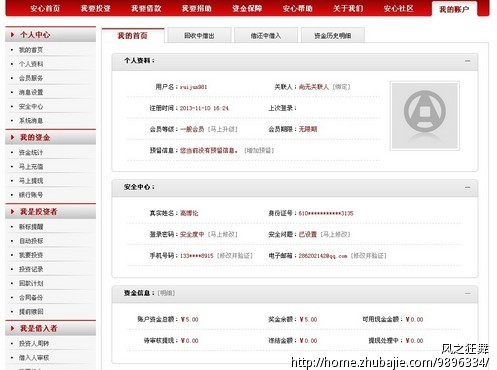Click the 安全度中 password strength text

coord(192,235)
